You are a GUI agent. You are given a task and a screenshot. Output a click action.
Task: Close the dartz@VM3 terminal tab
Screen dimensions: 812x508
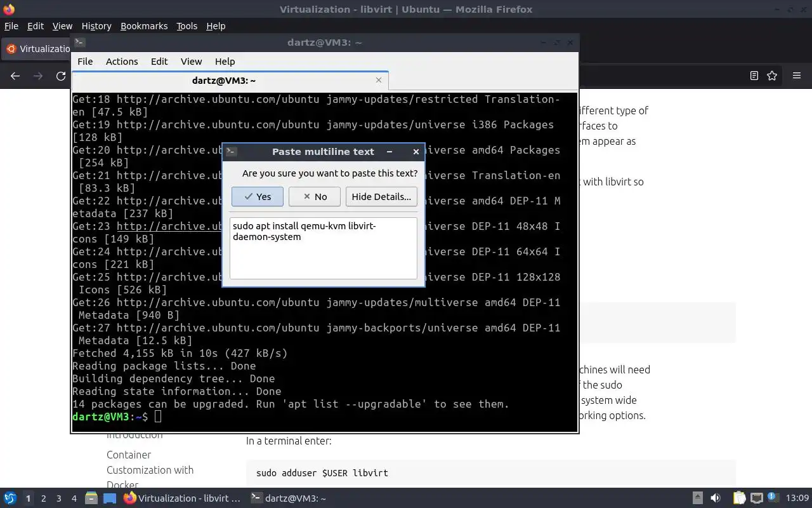click(379, 80)
